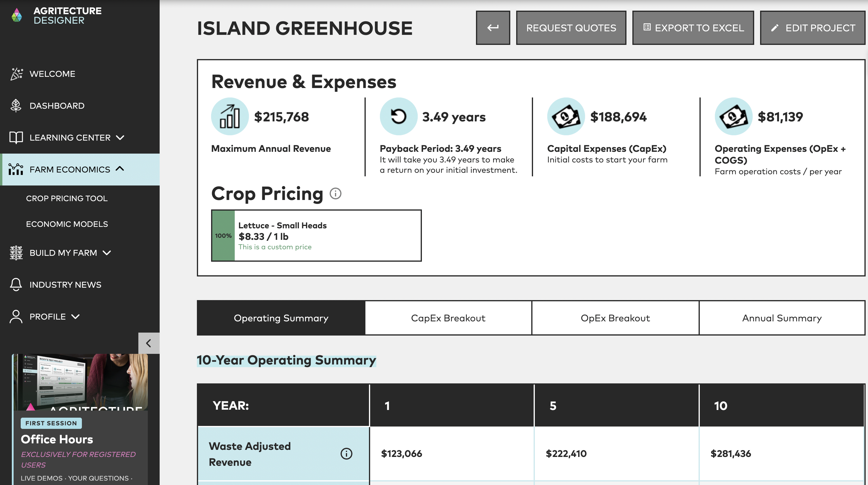Click the Excel spreadsheet icon on Export
Screen dimensions: 868x485
point(647,27)
